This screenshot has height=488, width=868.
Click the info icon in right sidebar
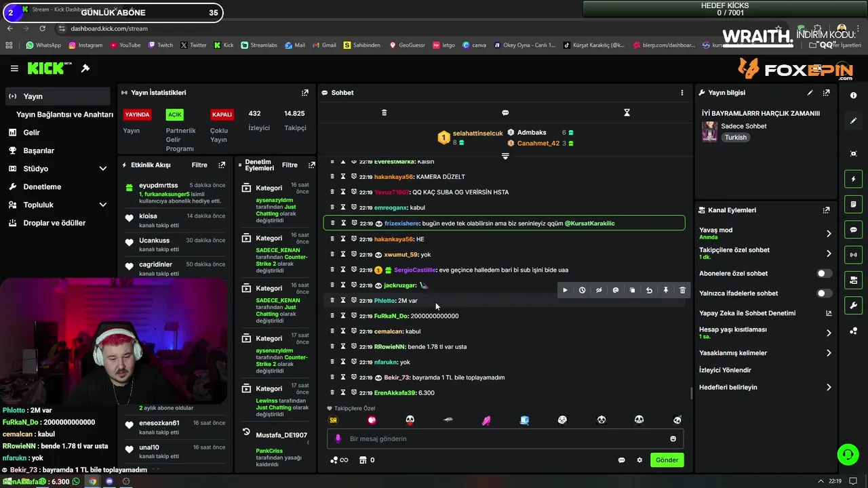pos(853,96)
